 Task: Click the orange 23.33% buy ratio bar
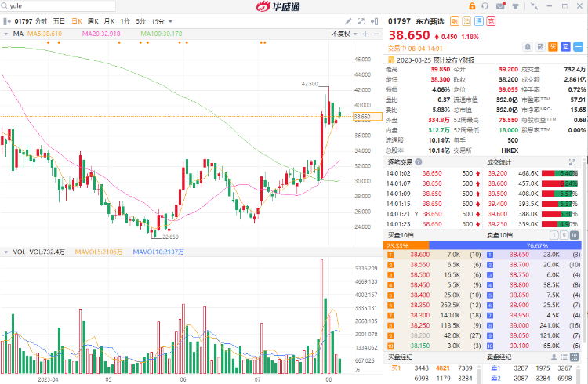point(406,245)
